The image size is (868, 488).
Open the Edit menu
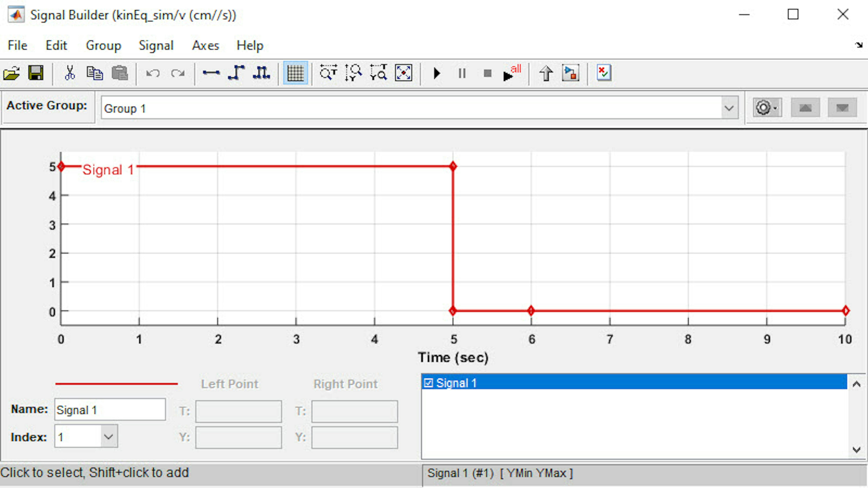pyautogui.click(x=56, y=45)
